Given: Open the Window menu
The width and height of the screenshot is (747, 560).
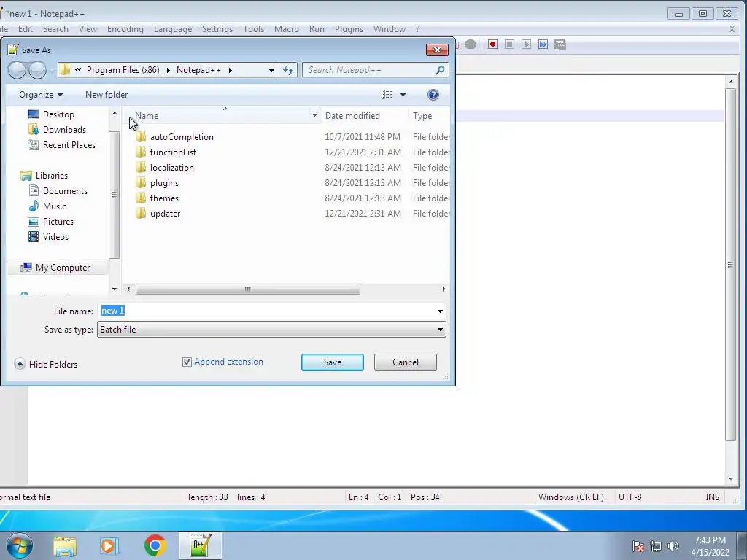Looking at the screenshot, I should [390, 29].
